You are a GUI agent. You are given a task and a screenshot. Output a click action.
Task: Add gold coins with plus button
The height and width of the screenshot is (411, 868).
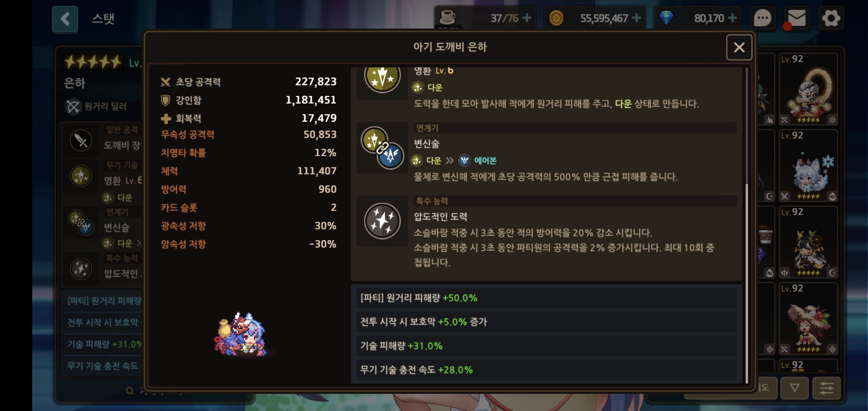[x=636, y=18]
